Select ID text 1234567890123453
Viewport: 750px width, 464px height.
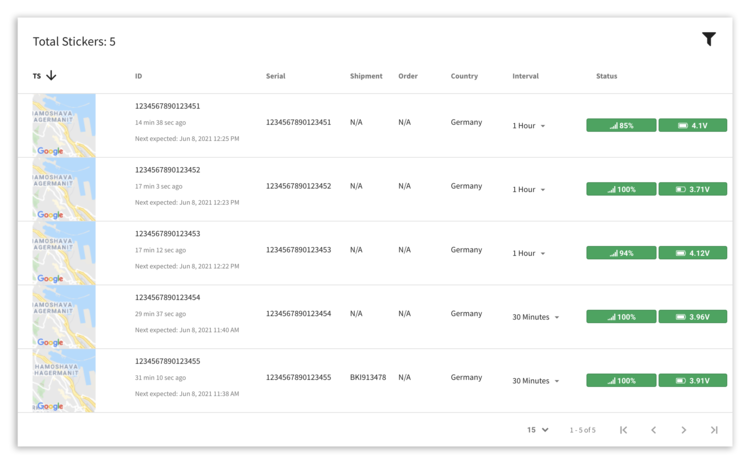pyautogui.click(x=167, y=233)
